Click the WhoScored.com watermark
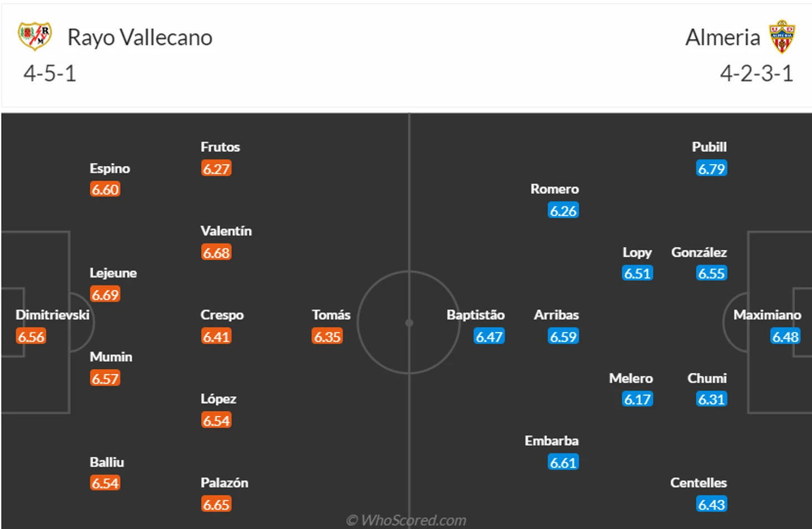Viewport: 812px width, 529px height. coord(406,520)
